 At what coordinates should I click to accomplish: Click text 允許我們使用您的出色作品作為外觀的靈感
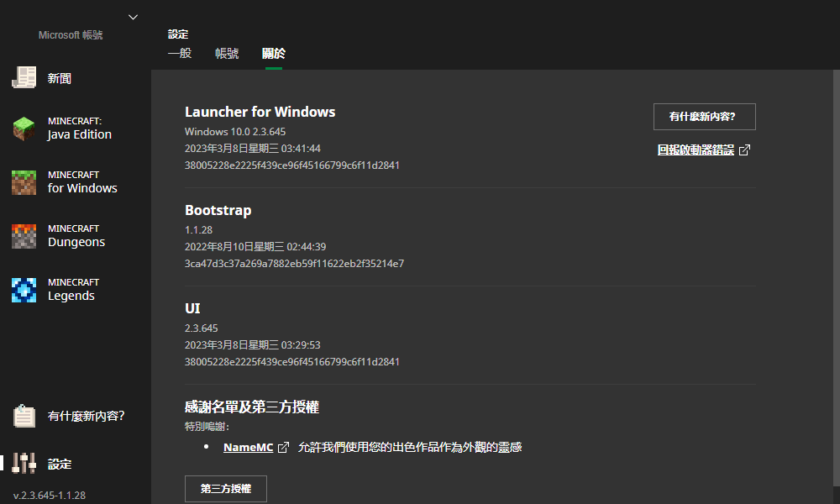(x=410, y=447)
